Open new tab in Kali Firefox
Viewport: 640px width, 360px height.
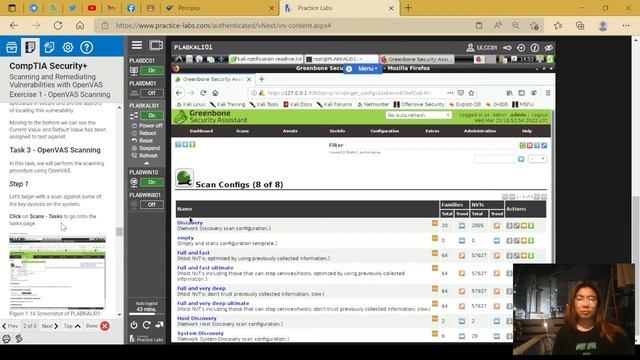[262, 79]
